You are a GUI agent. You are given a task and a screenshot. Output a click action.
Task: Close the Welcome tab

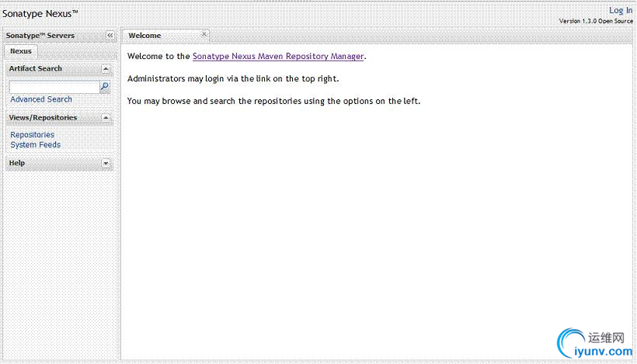pyautogui.click(x=204, y=34)
